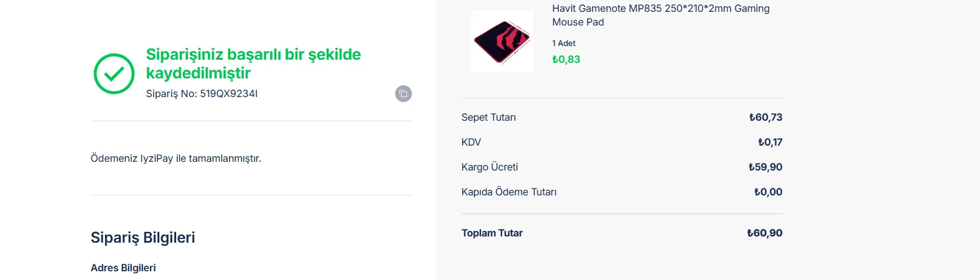Click the 'Sepet Tutarı' row label

click(488, 118)
